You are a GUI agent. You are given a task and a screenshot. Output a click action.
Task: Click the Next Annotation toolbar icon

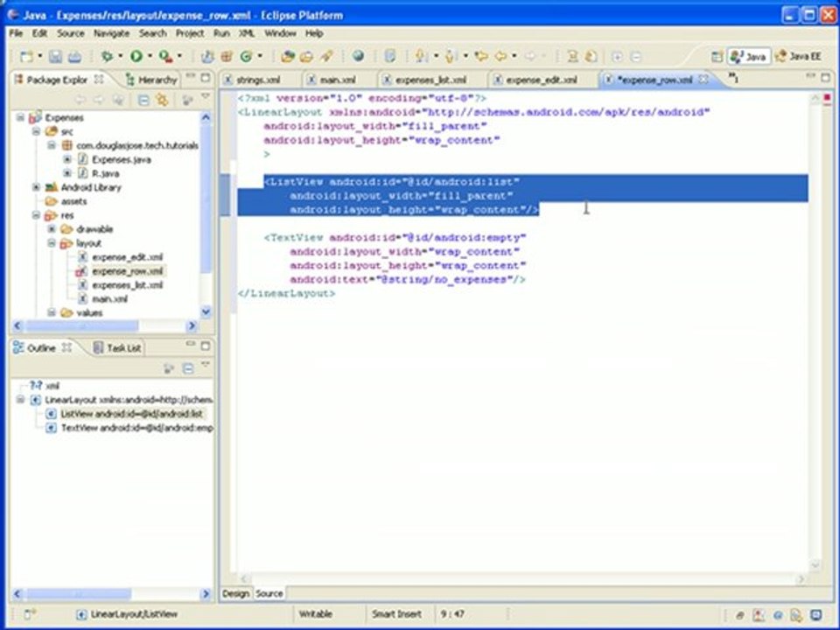(422, 56)
